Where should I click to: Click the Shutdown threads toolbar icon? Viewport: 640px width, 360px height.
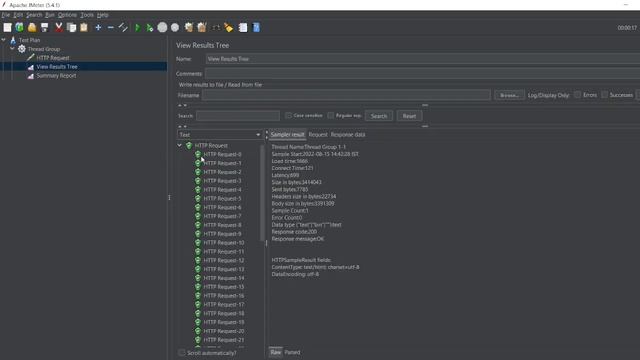coord(175,27)
